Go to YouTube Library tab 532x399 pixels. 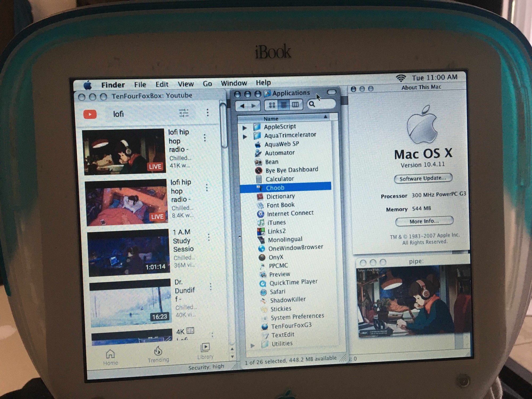tap(205, 351)
